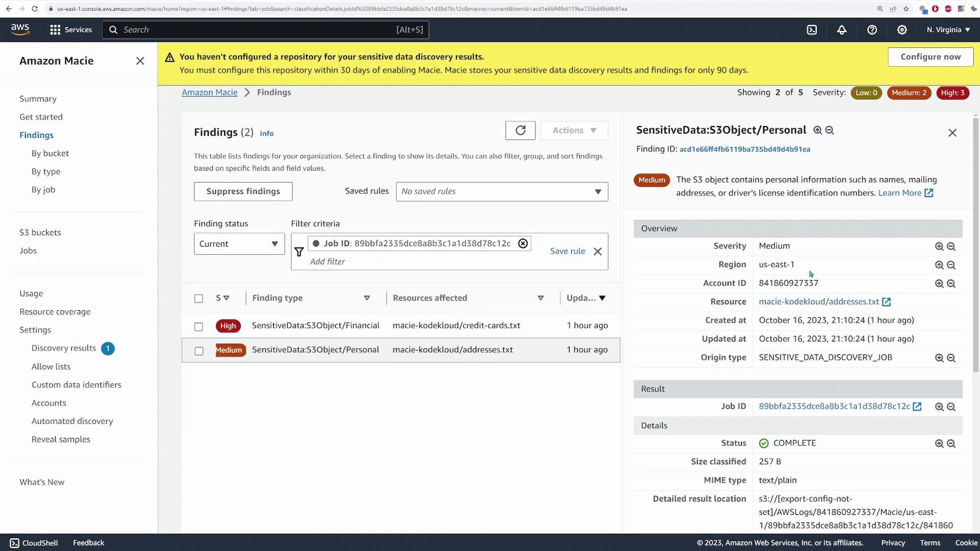Toggle the select-all findings checkbox
The image size is (980, 551).
pyautogui.click(x=199, y=298)
